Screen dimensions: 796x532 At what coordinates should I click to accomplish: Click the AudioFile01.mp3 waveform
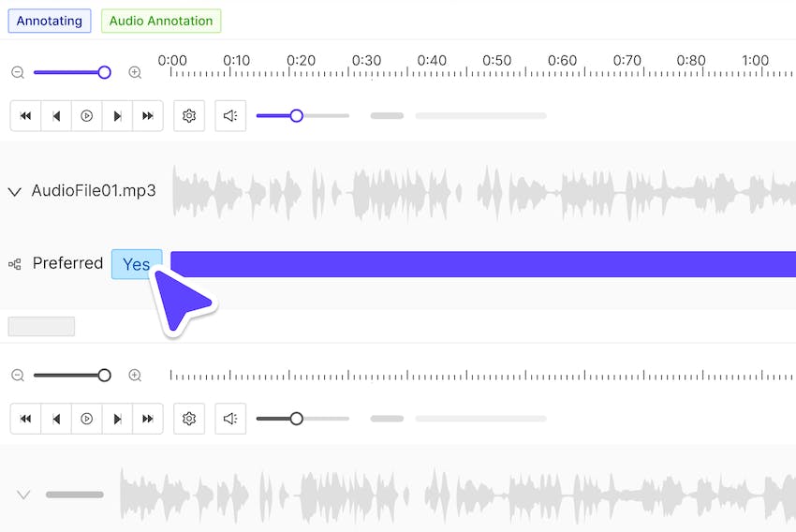(484, 193)
